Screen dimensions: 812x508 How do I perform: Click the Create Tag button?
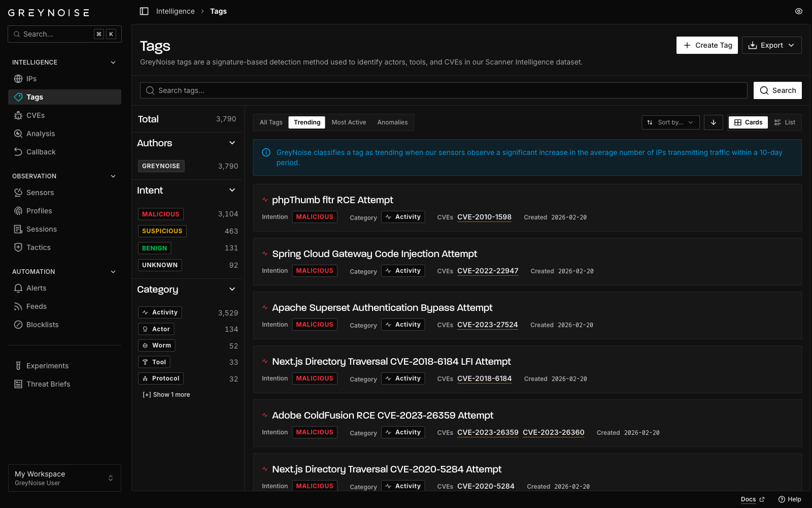[707, 45]
